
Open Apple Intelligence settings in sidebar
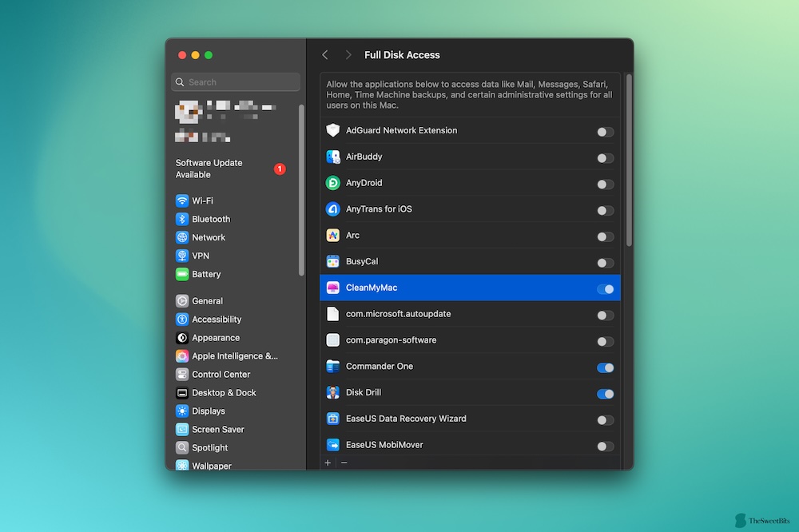[227, 356]
